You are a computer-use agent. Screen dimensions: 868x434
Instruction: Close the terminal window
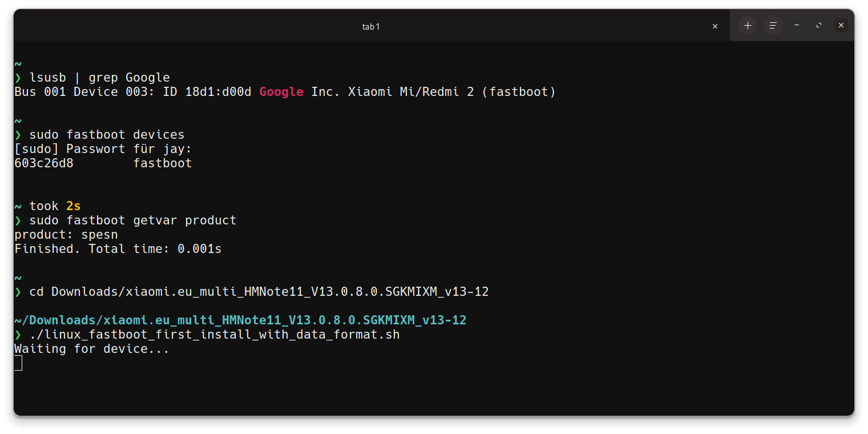coord(841,25)
